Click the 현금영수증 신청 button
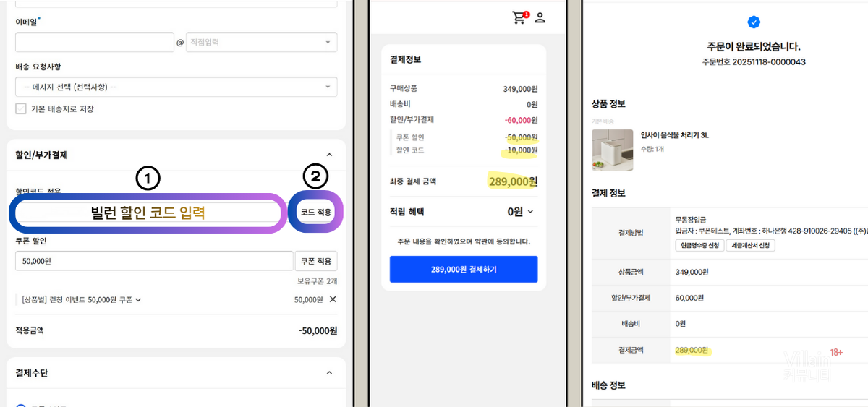868x407 pixels. click(x=697, y=246)
